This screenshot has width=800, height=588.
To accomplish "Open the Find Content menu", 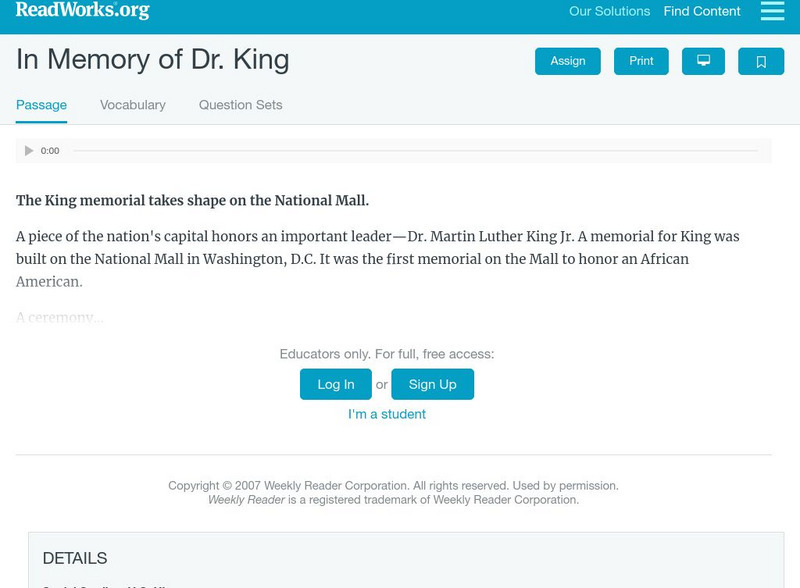I will (702, 12).
